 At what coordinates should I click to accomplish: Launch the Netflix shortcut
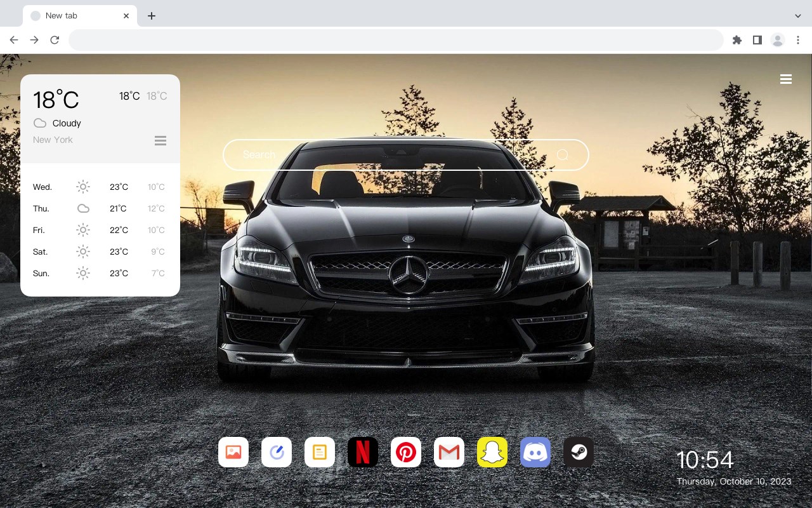pyautogui.click(x=363, y=452)
